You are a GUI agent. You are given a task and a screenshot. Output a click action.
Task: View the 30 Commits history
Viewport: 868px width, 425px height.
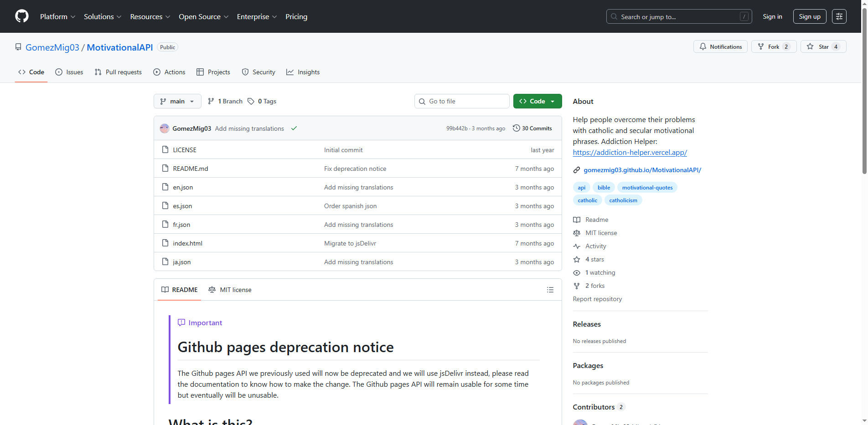coord(532,128)
